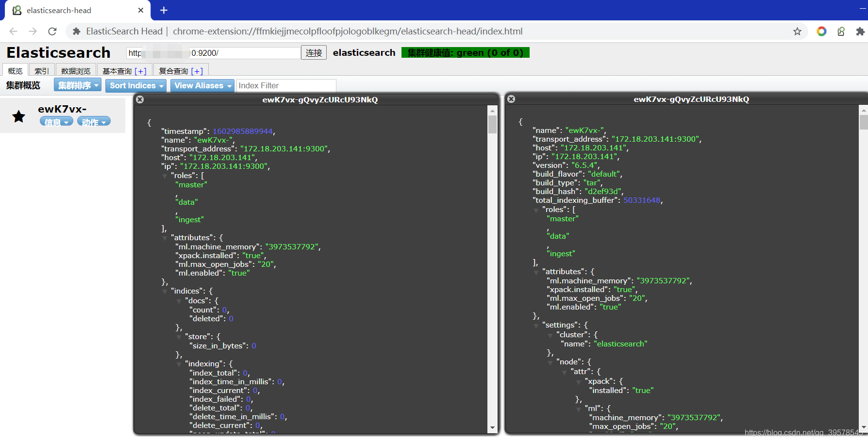The width and height of the screenshot is (868, 442).
Task: Collapse the "indices" node
Action: click(165, 292)
